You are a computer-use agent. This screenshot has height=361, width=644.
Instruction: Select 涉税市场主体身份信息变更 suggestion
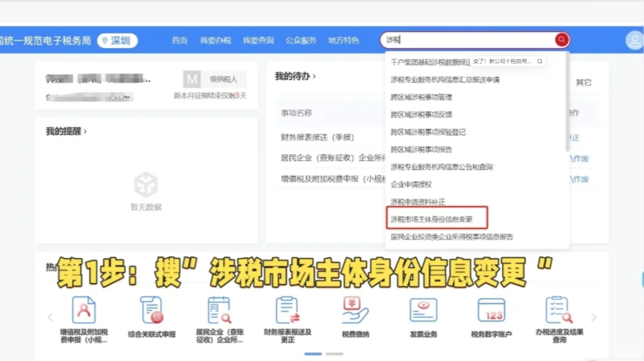pos(431,219)
